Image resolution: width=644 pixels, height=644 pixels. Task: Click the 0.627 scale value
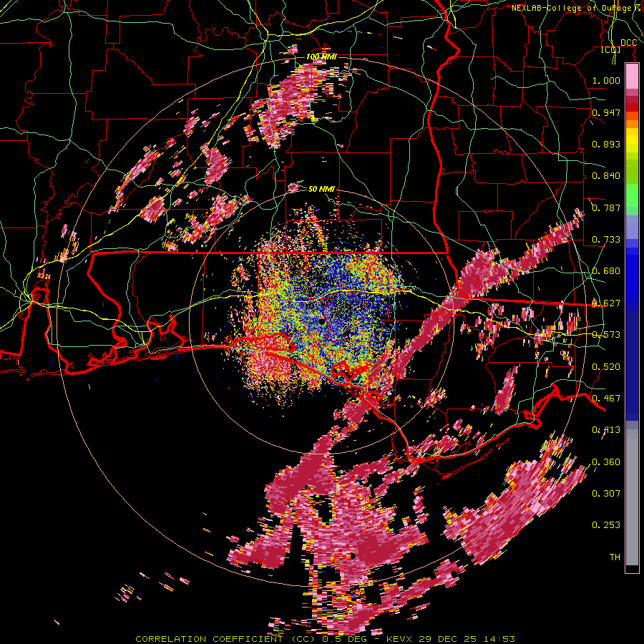click(606, 303)
